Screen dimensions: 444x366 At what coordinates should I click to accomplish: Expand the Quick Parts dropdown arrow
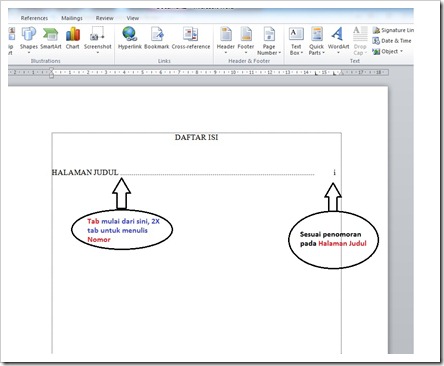click(323, 53)
